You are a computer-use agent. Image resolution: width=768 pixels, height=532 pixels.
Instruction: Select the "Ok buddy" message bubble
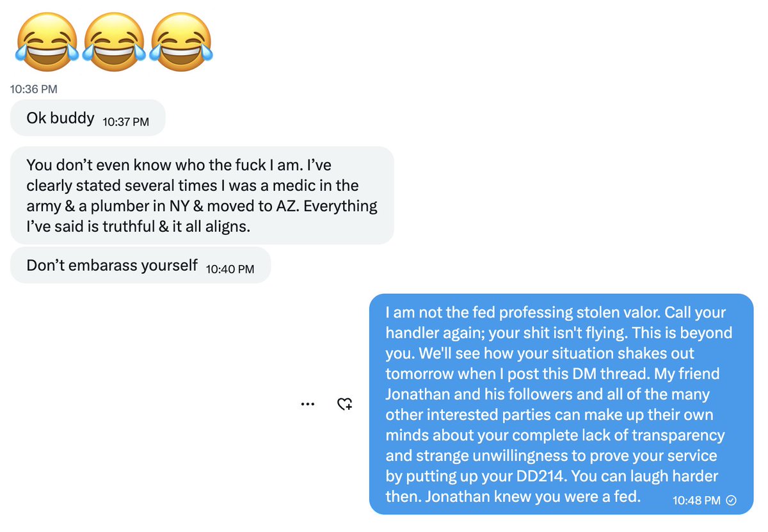[60, 118]
